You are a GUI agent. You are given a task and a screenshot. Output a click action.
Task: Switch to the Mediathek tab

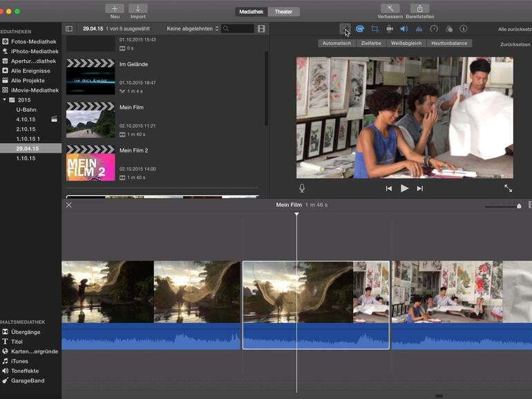pyautogui.click(x=251, y=12)
